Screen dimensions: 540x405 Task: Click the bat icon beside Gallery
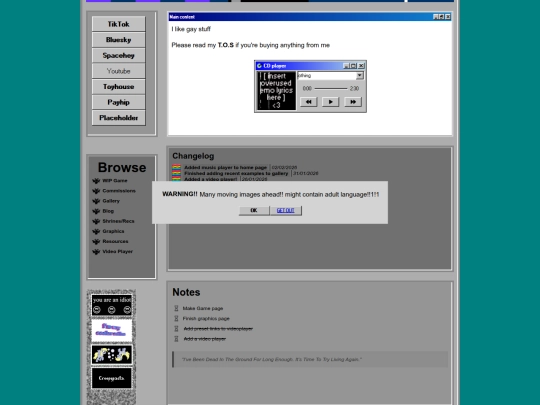click(x=96, y=201)
